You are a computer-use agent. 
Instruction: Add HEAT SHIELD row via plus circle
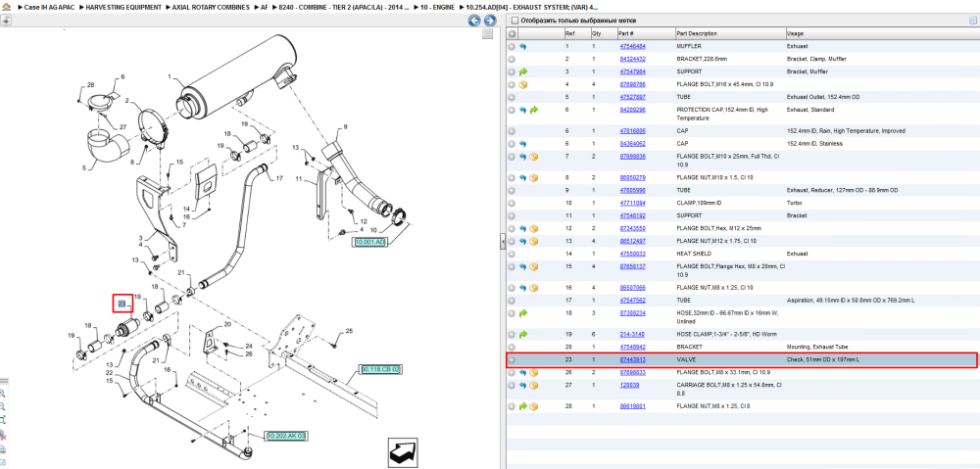pos(512,254)
